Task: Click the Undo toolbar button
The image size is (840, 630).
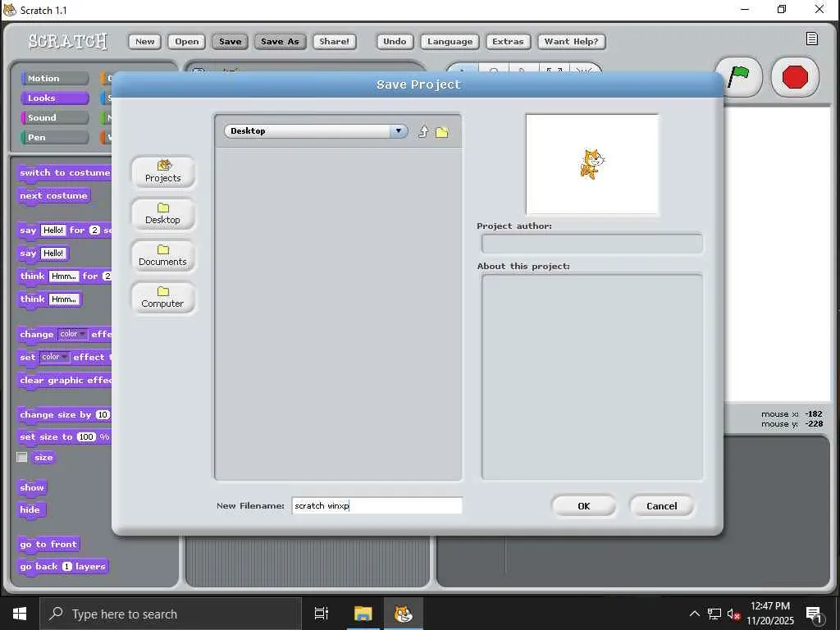Action: [395, 41]
